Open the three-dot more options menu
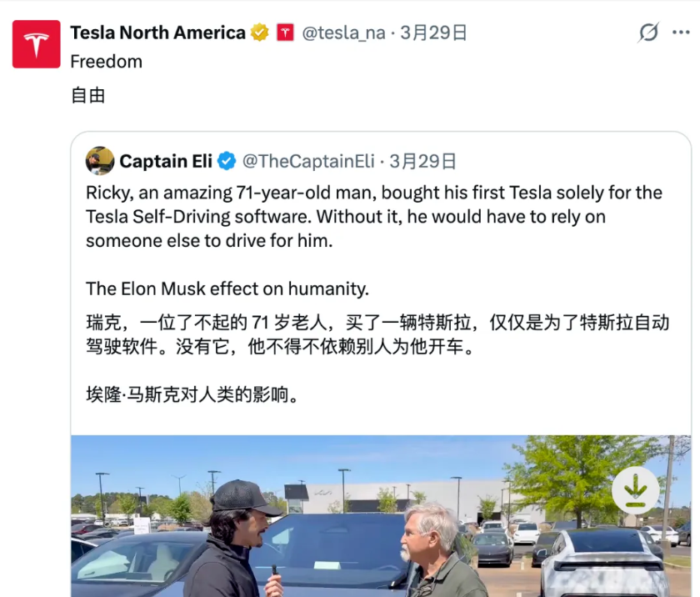This screenshot has height=597, width=700. (681, 33)
